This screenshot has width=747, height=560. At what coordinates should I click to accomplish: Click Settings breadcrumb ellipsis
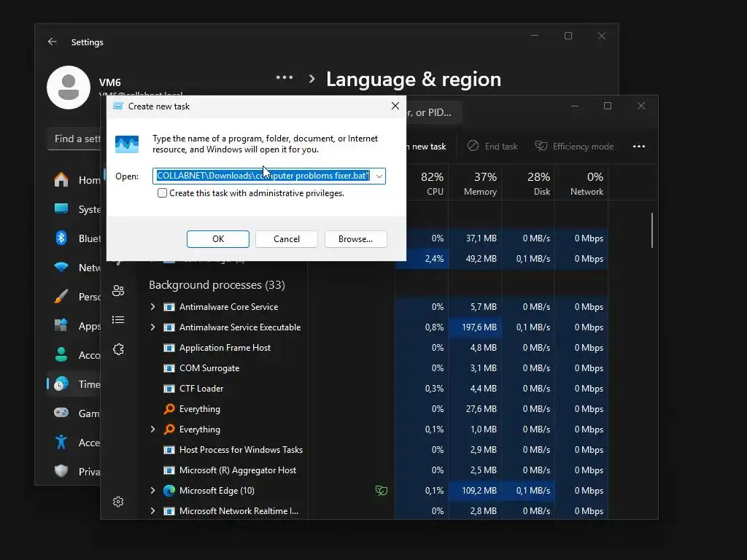click(285, 77)
